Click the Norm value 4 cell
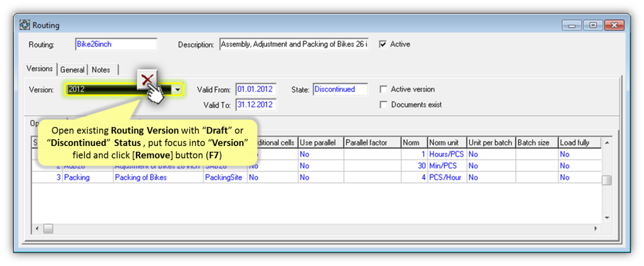 coord(414,178)
